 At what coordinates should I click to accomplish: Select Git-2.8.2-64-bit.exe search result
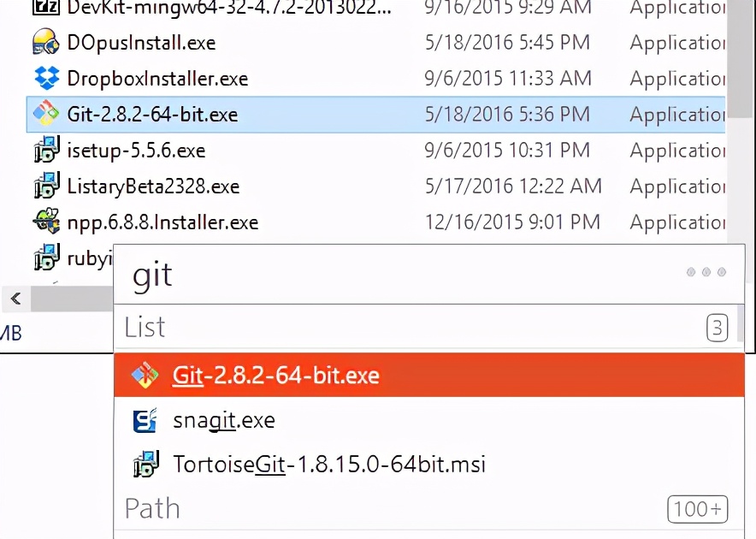275,376
